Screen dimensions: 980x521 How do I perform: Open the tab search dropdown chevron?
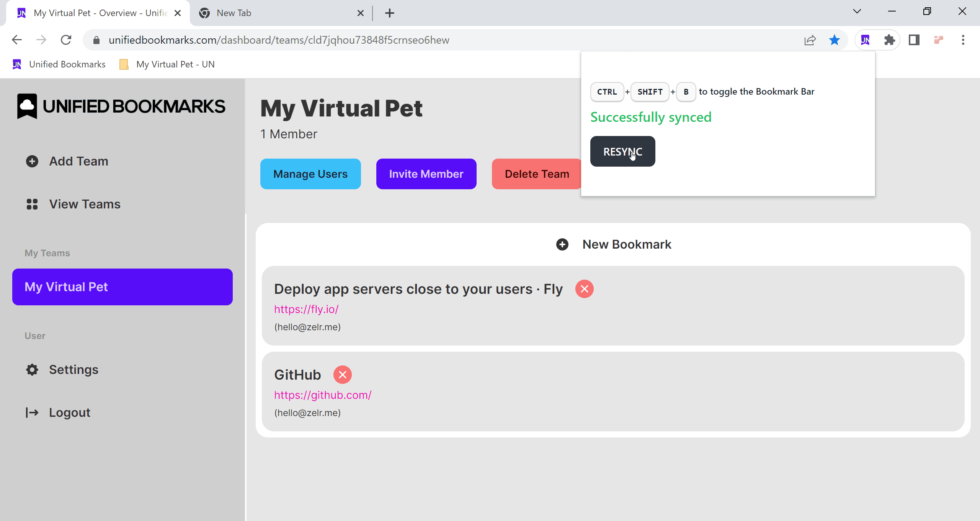point(857,11)
